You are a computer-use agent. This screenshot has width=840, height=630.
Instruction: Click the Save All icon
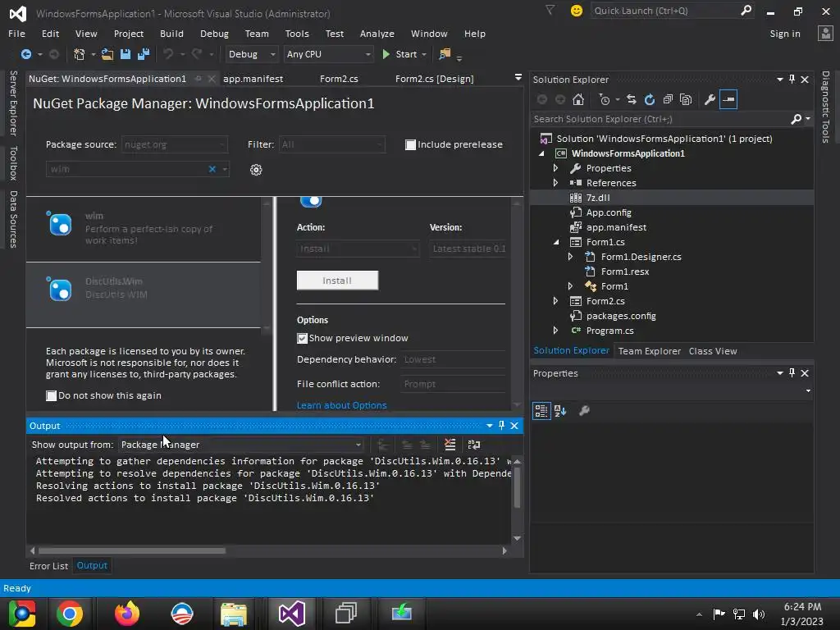[x=143, y=54]
